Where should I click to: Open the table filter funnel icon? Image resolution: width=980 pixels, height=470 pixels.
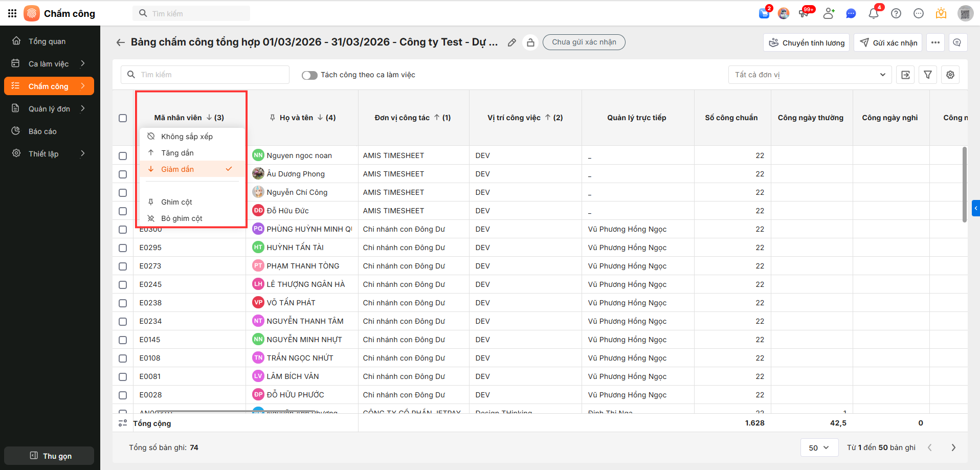(927, 75)
